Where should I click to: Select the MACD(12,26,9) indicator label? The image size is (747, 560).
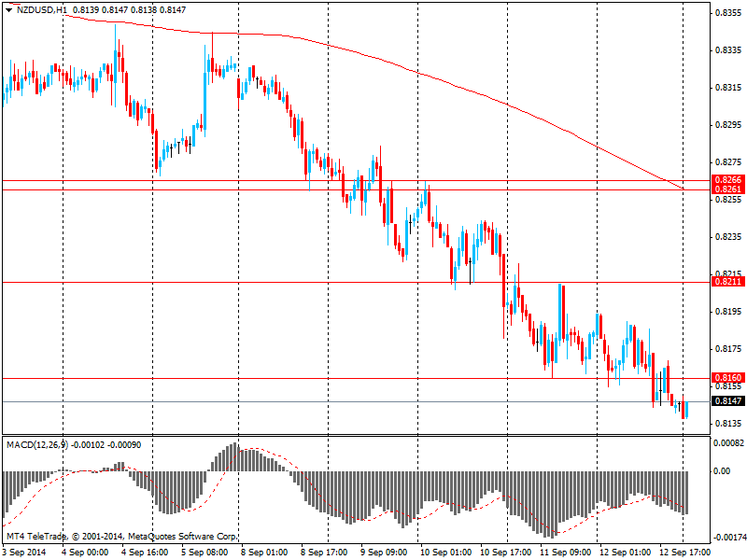(36, 444)
